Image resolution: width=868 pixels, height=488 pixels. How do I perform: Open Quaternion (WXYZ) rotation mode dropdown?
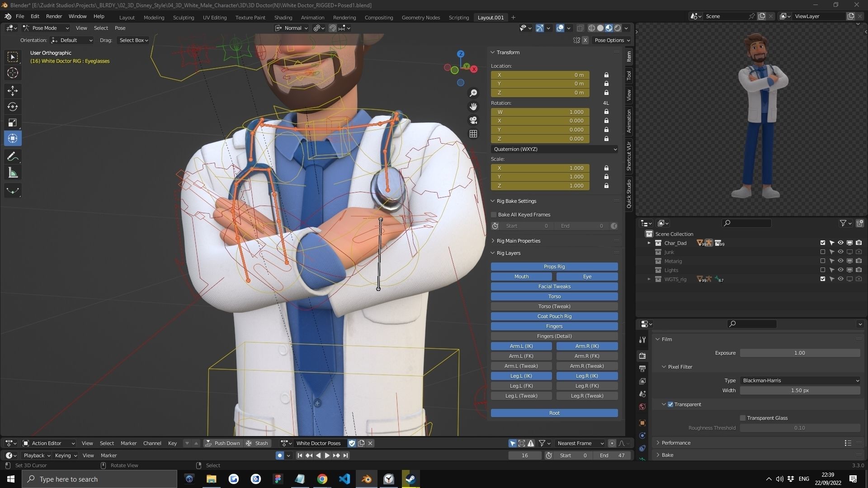554,149
